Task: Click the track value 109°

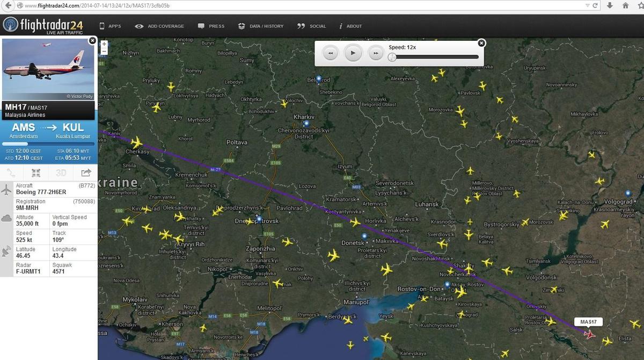Action: point(58,240)
